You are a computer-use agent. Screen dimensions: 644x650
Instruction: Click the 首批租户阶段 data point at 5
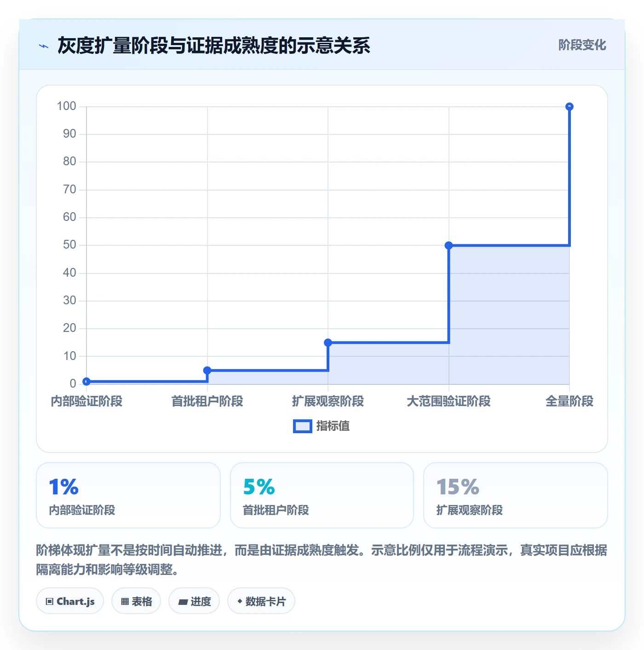point(207,370)
